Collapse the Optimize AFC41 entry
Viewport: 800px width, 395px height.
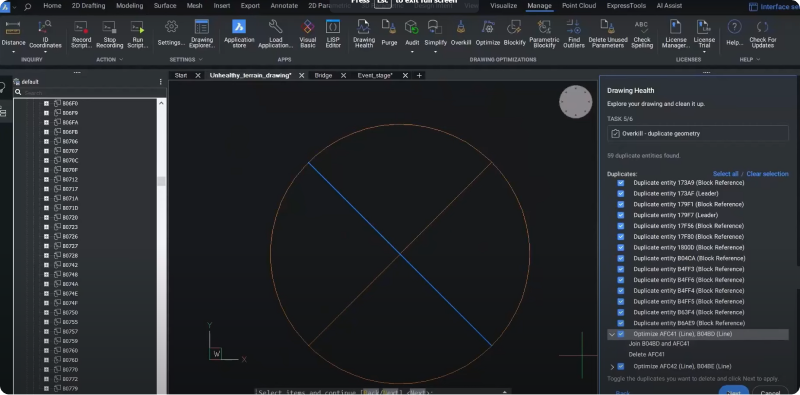[x=612, y=334]
